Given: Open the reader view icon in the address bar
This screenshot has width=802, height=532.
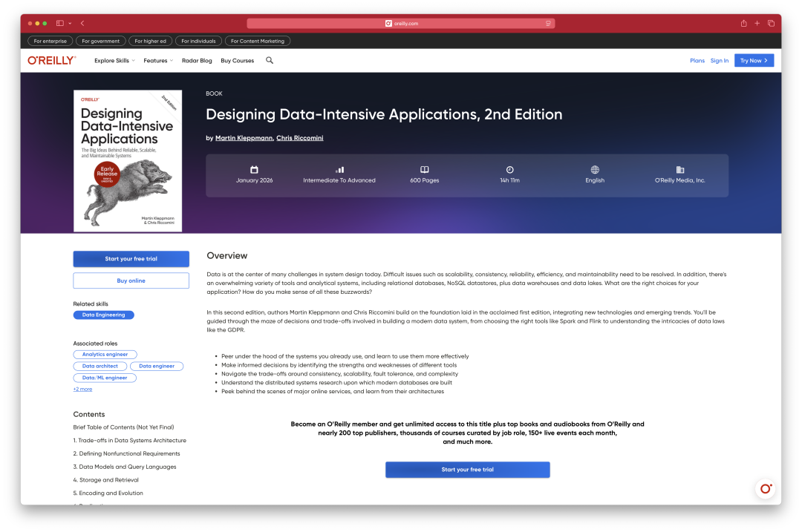Looking at the screenshot, I should 548,23.
